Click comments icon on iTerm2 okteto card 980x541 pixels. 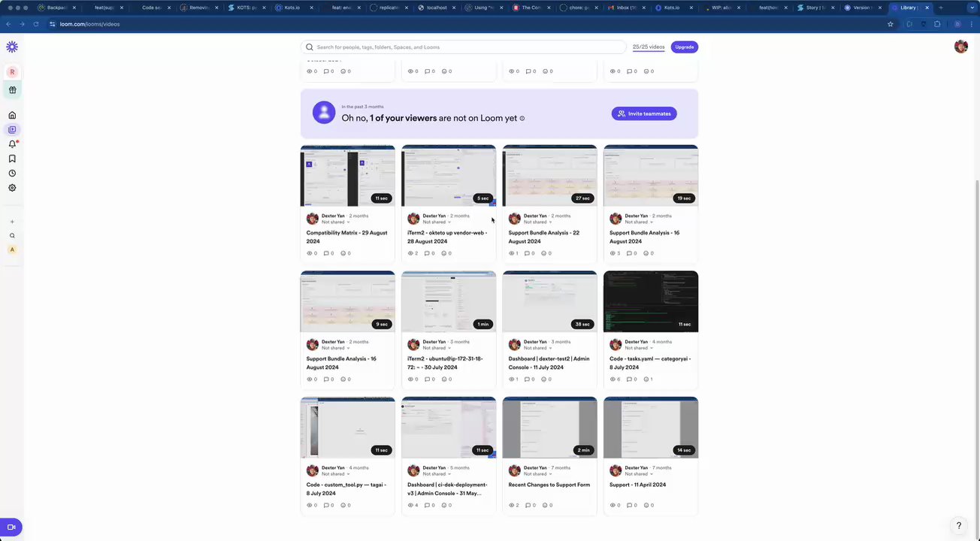pyautogui.click(x=428, y=253)
